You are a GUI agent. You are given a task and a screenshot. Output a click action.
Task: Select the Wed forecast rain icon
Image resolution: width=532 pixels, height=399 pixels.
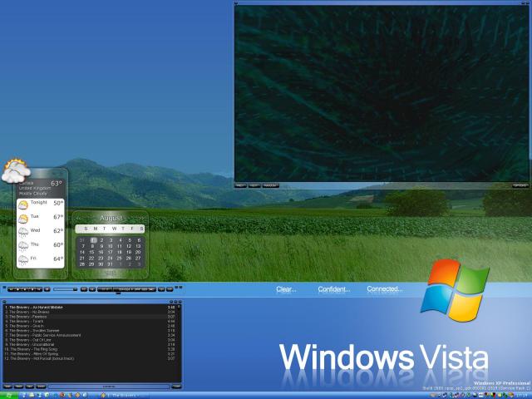[22, 233]
